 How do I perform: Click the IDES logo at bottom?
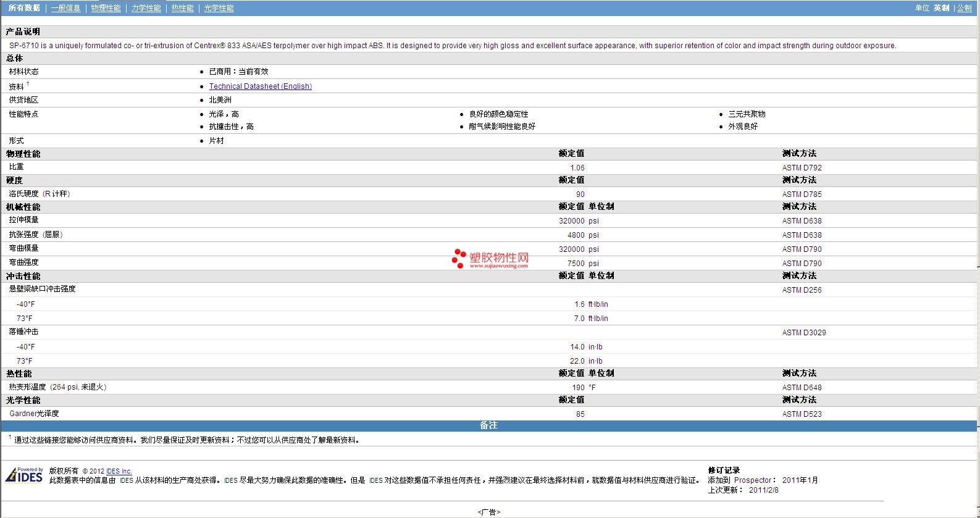(x=24, y=475)
